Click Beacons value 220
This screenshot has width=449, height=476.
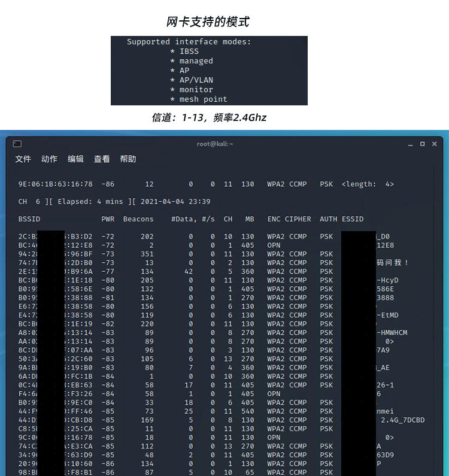(x=147, y=324)
